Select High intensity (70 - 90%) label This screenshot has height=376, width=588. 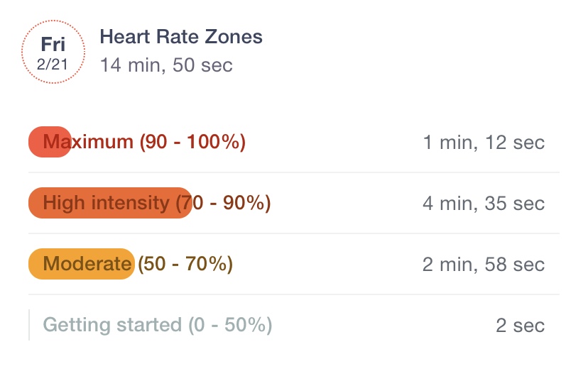click(x=157, y=203)
